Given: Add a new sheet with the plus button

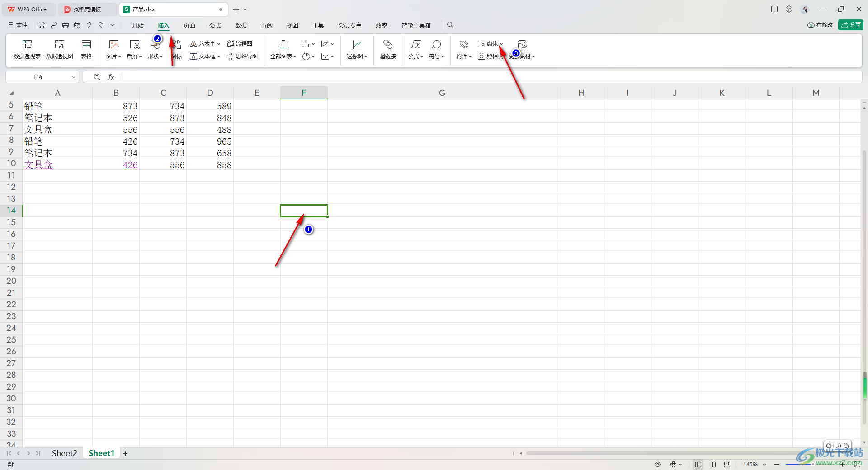Looking at the screenshot, I should [x=125, y=454].
